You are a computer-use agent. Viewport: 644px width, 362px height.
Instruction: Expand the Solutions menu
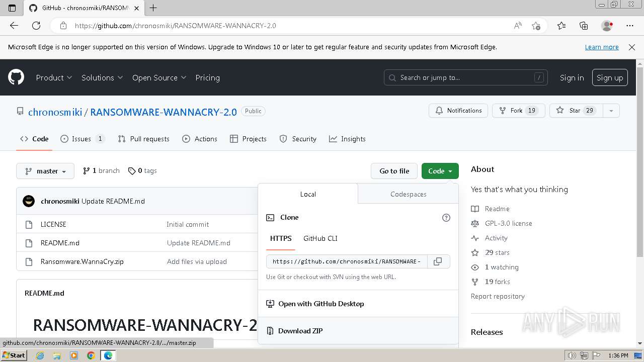coord(102,77)
